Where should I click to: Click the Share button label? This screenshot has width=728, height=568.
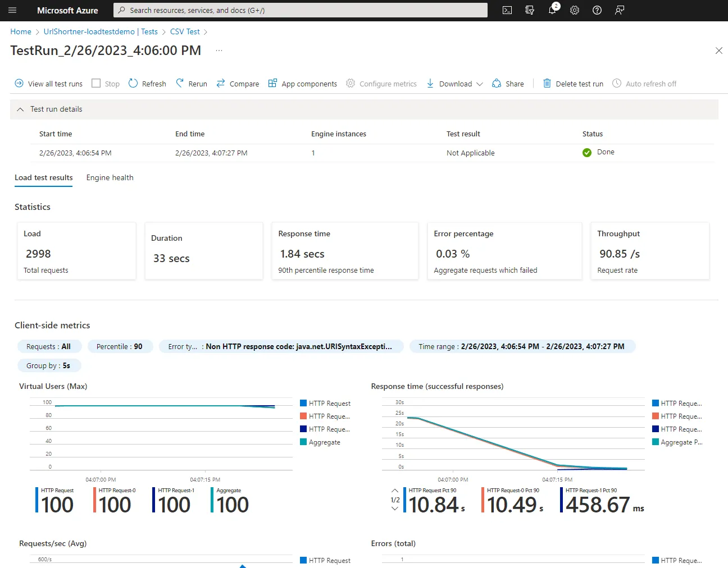point(515,84)
